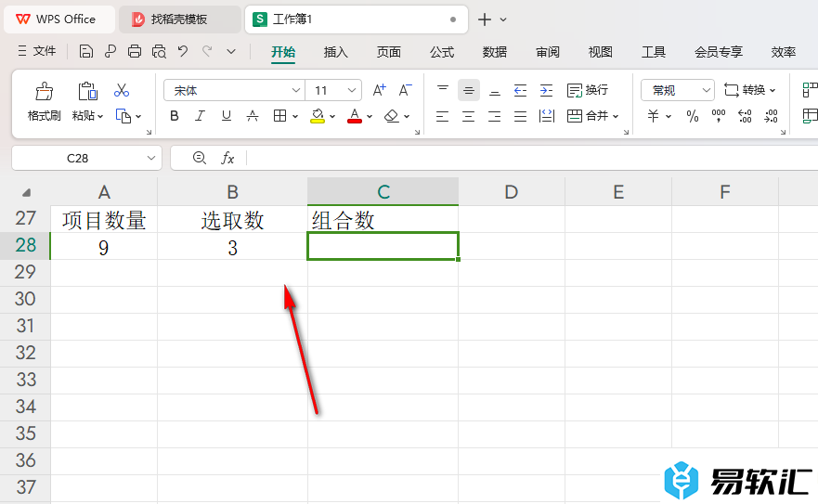Expand the Paste options arrow
Screen dimensions: 818x504
[x=100, y=116]
